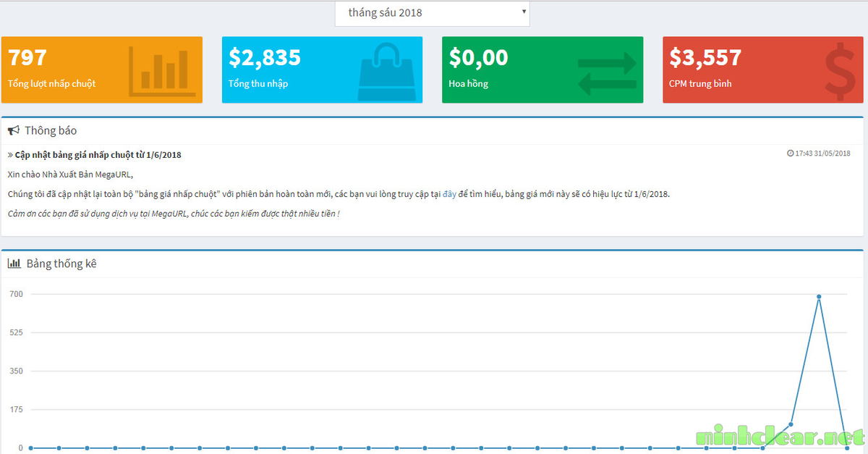Select the $3,557 CPM value
868x454 pixels.
pos(705,57)
